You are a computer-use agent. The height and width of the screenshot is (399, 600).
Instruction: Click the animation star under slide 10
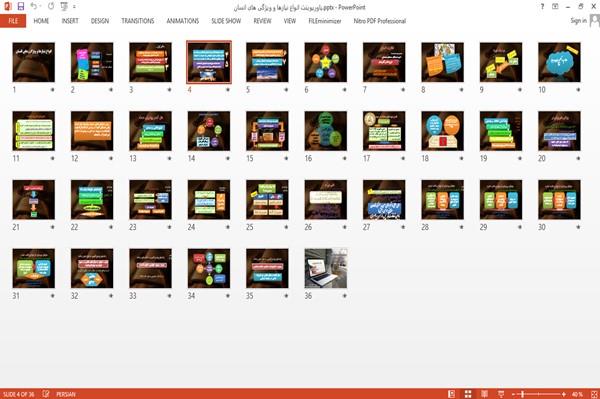(578, 90)
